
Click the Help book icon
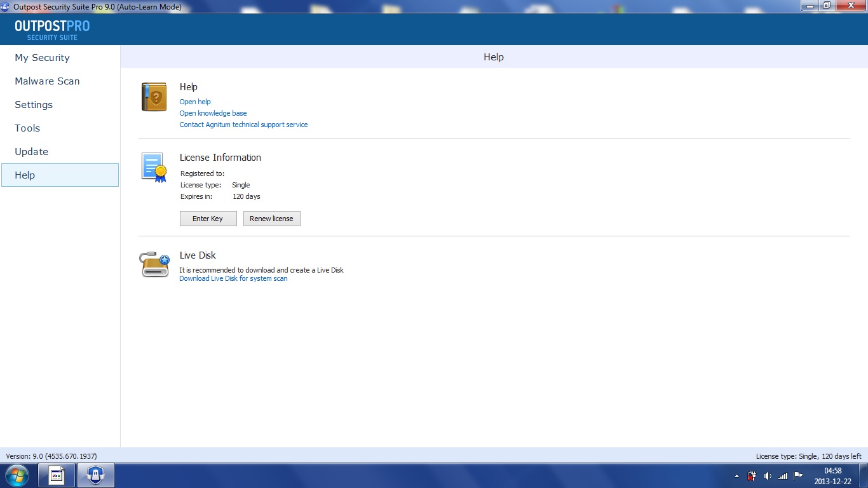pos(154,97)
